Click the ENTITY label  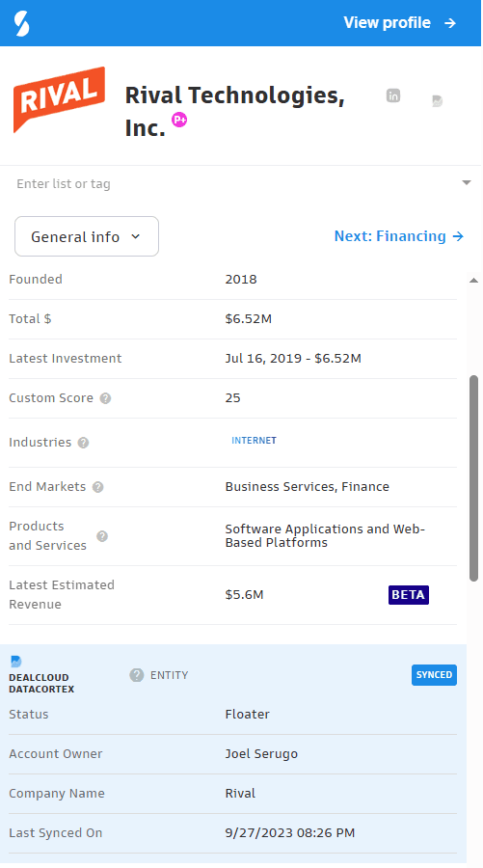(x=170, y=675)
